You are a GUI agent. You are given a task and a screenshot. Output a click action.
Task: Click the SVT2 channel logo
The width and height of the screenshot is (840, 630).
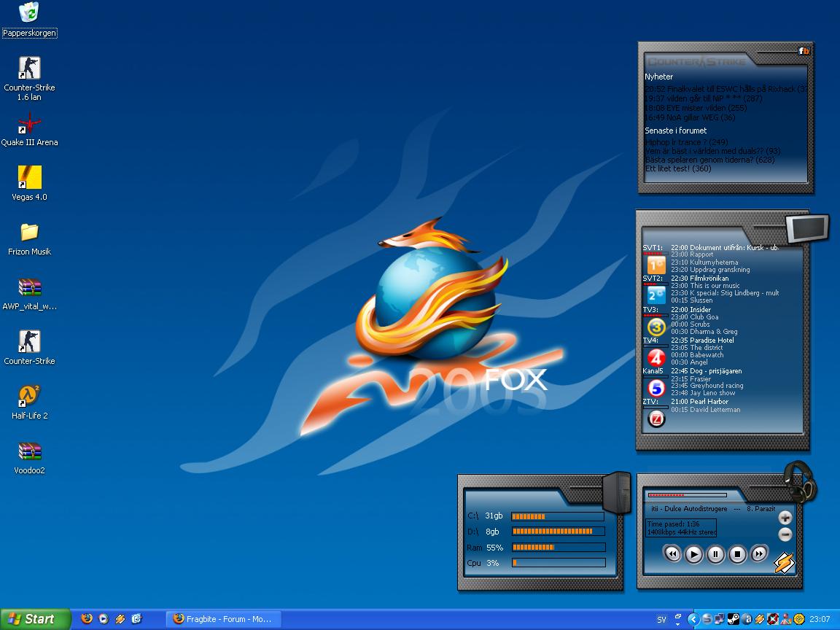click(x=656, y=295)
